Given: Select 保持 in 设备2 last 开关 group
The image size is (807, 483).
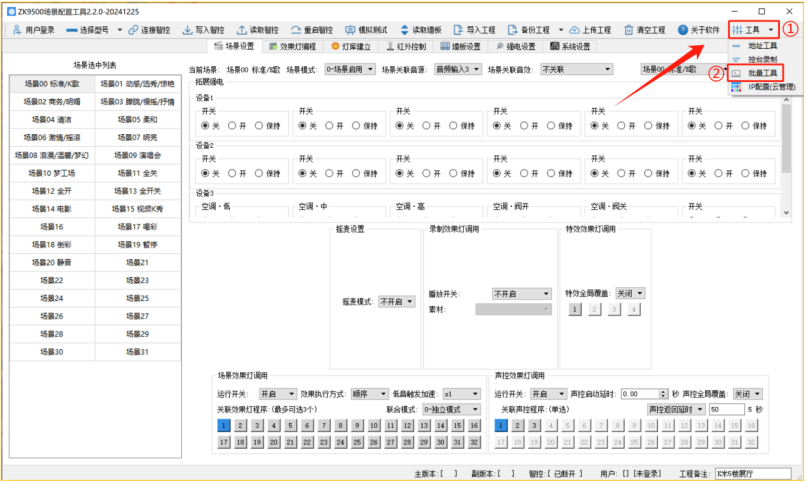Looking at the screenshot, I should [754, 174].
